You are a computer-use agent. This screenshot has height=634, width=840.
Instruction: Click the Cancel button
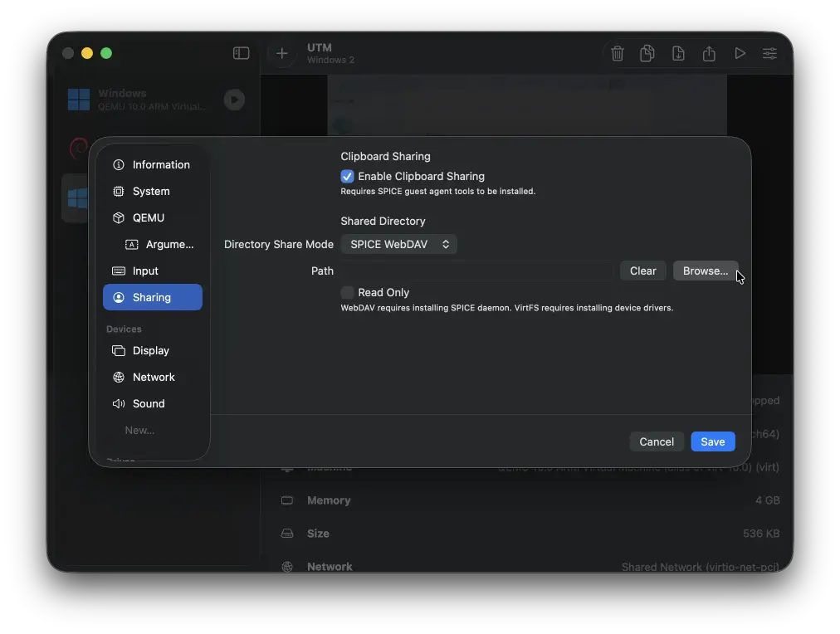(x=657, y=441)
